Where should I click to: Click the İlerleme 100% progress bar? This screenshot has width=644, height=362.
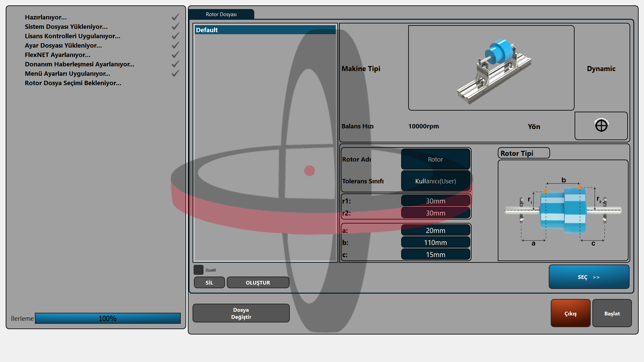tap(108, 318)
